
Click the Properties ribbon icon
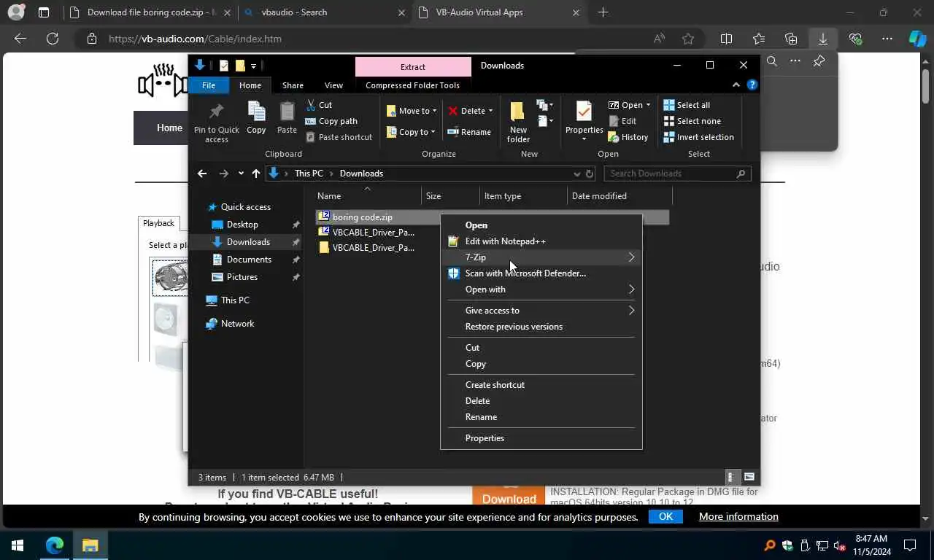(584, 112)
